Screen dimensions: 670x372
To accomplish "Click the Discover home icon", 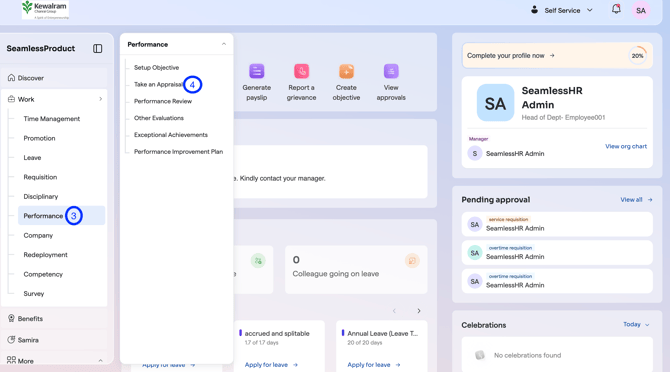I will pos(12,78).
